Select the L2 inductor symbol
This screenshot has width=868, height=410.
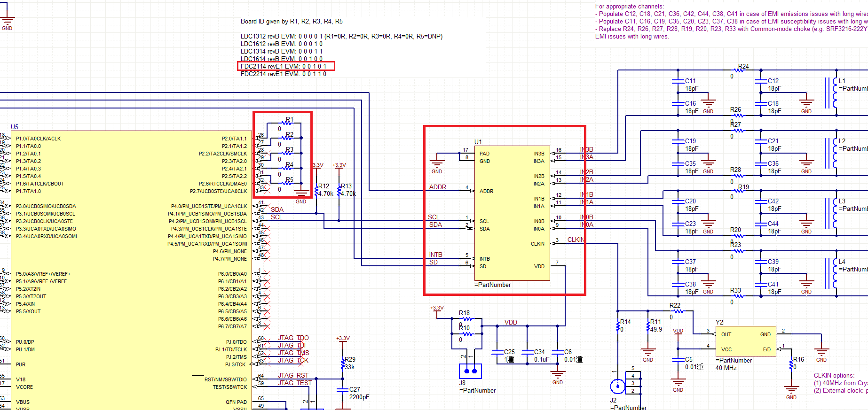(x=831, y=153)
